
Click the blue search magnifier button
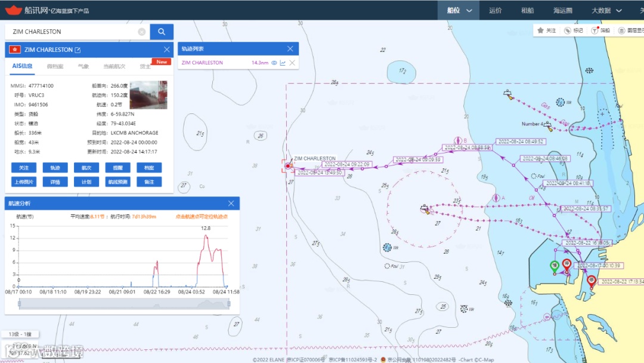pyautogui.click(x=162, y=32)
